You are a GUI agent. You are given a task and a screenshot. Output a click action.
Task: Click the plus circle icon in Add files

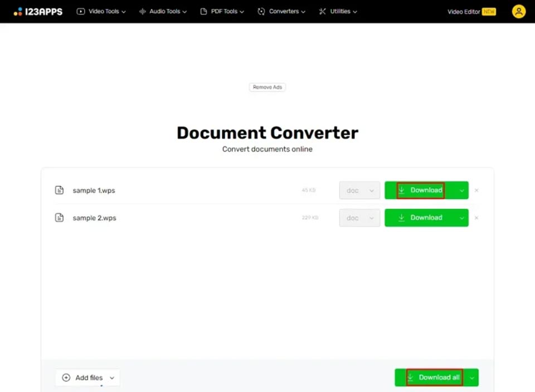[x=66, y=378]
